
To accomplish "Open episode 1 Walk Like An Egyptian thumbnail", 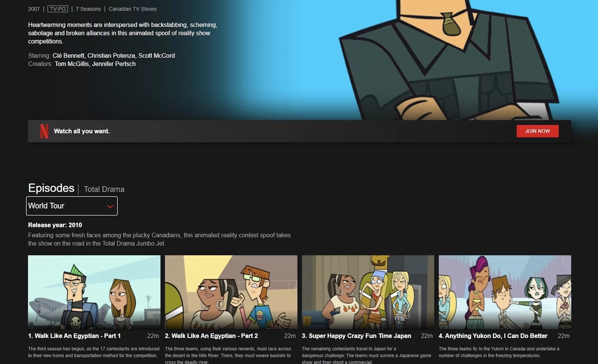I will 94,292.
